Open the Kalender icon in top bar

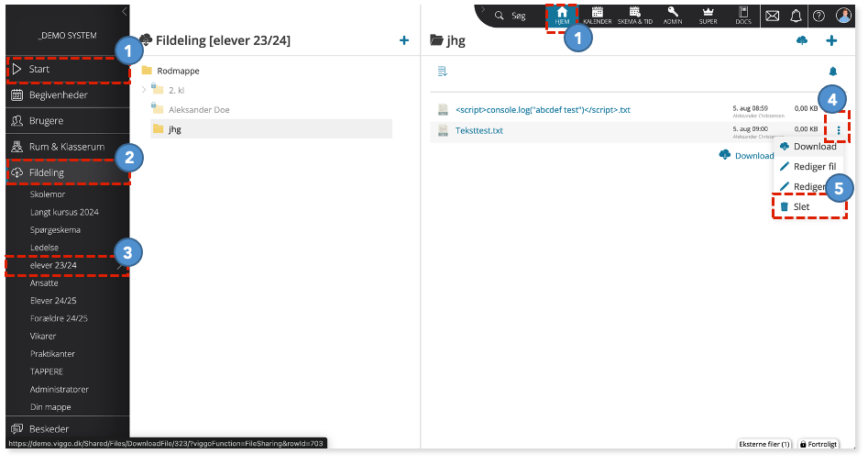click(598, 16)
